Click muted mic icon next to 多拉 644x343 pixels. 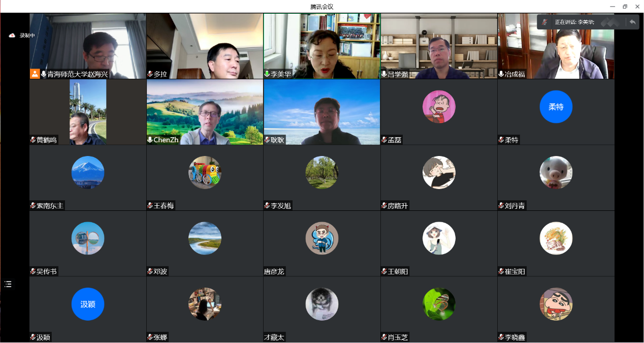pos(150,74)
